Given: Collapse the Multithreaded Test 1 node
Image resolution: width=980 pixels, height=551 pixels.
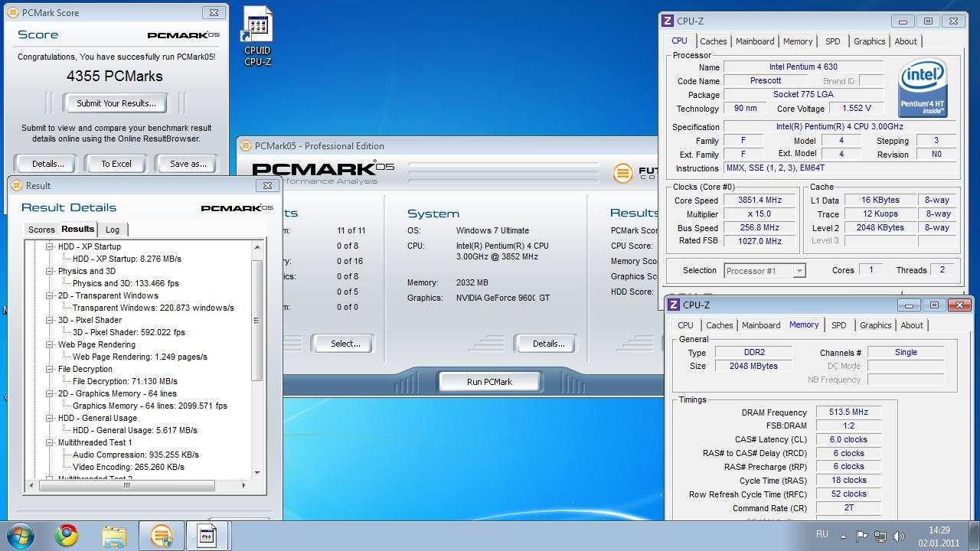Looking at the screenshot, I should click(x=49, y=442).
